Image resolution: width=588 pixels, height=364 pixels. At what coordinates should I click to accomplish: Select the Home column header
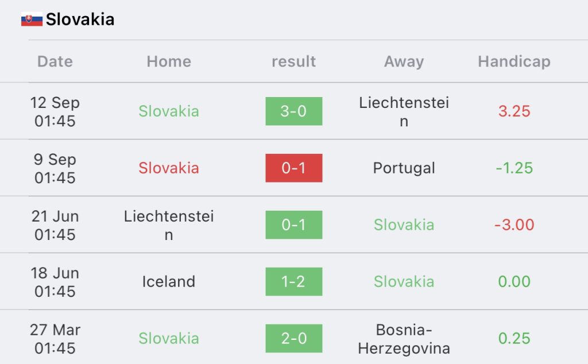coord(169,61)
